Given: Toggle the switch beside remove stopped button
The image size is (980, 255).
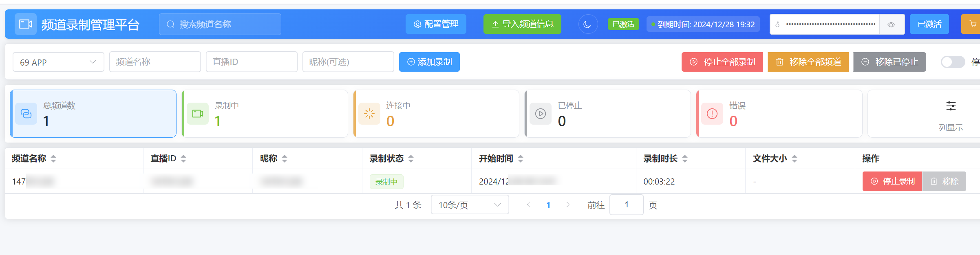Looking at the screenshot, I should 952,62.
